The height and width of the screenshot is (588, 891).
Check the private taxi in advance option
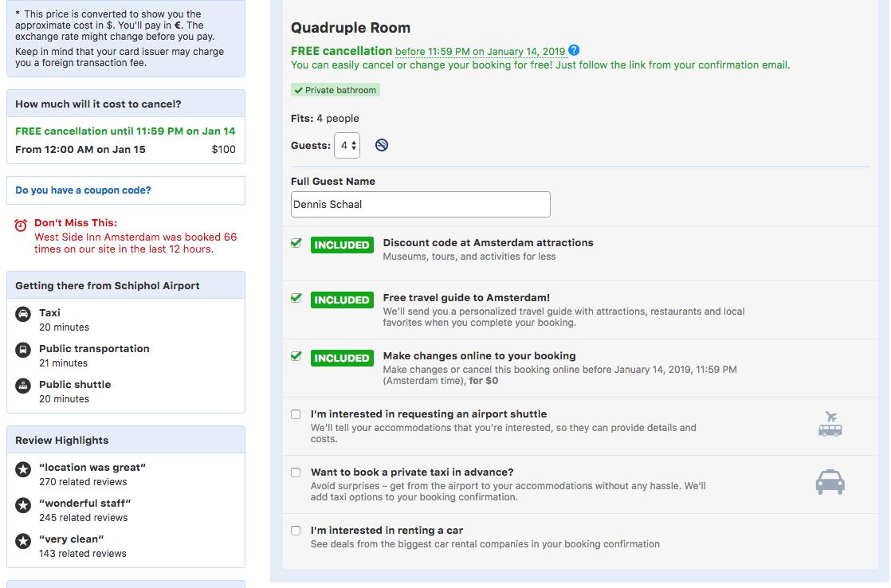click(296, 472)
